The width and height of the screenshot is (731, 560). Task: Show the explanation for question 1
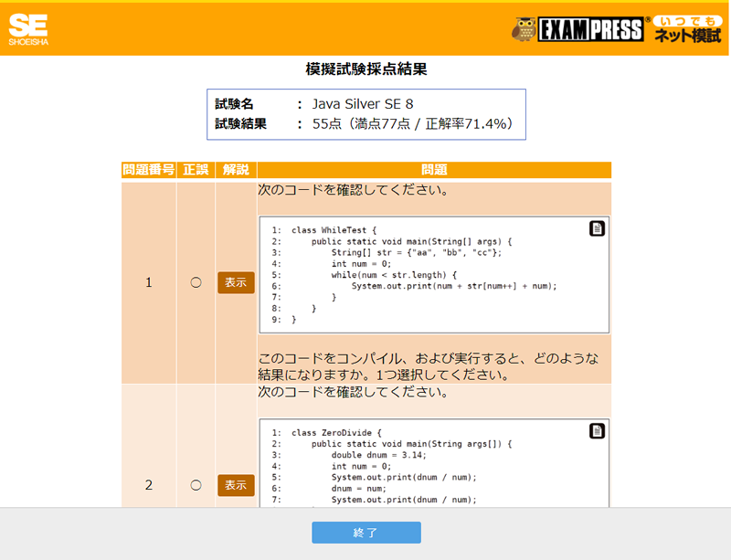click(x=236, y=282)
